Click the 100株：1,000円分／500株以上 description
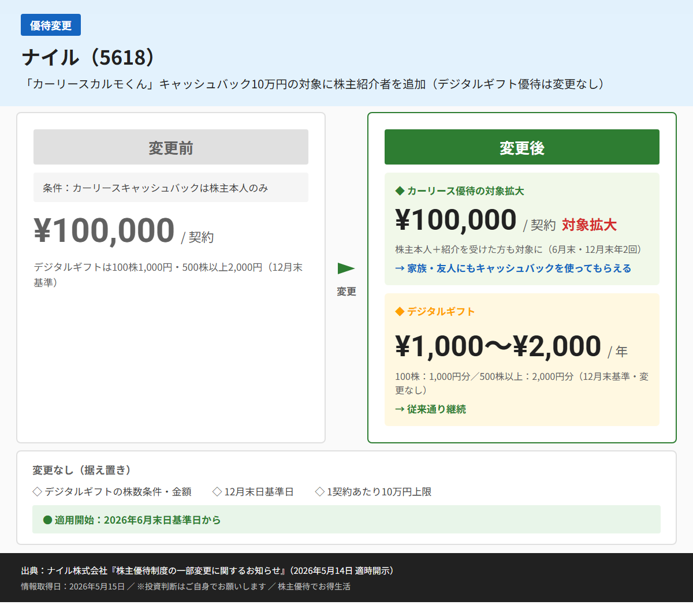693x616 pixels. (522, 383)
